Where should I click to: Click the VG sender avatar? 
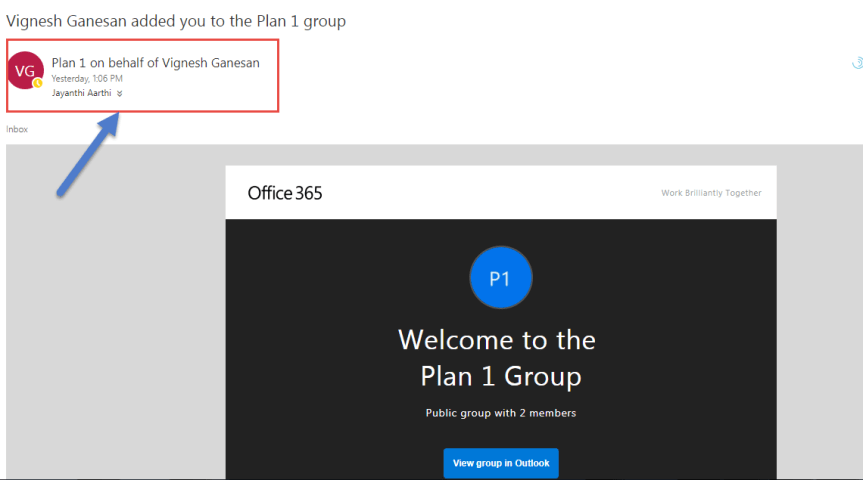pyautogui.click(x=25, y=70)
